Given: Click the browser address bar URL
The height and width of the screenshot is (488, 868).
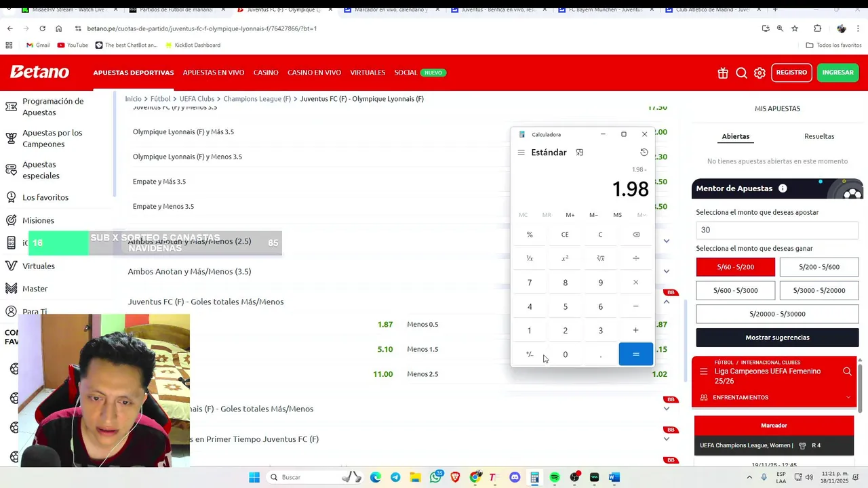Looking at the screenshot, I should point(202,28).
